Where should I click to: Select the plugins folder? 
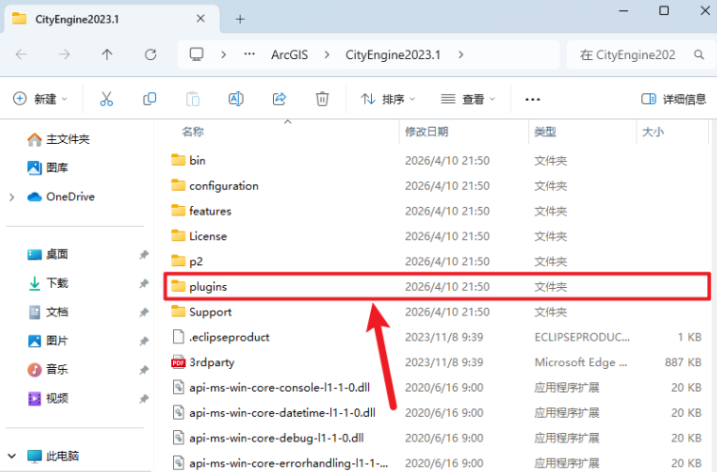click(x=208, y=286)
